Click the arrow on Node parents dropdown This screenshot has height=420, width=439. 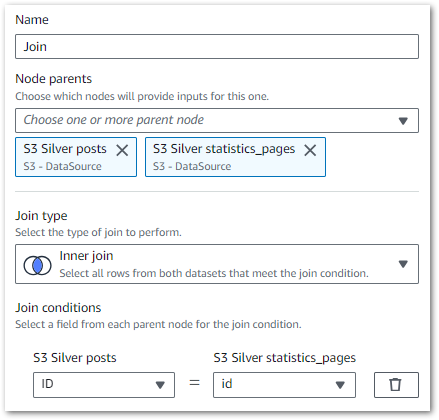[403, 121]
